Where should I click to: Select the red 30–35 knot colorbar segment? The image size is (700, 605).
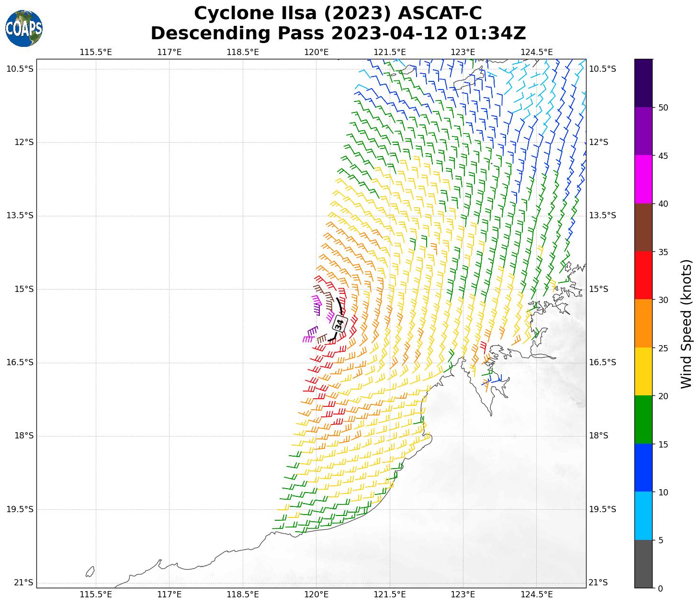point(643,276)
